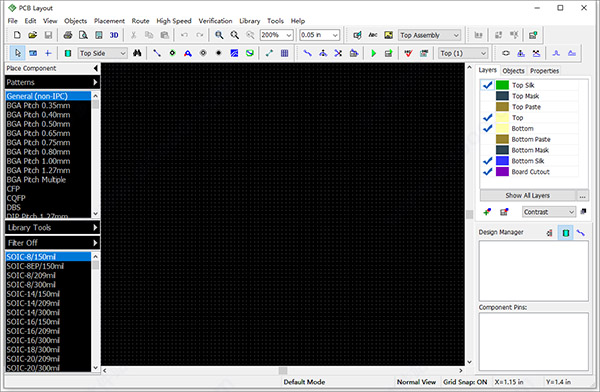The image size is (600, 392).
Task: Click the dimension measure tool icon
Action: click(x=269, y=53)
